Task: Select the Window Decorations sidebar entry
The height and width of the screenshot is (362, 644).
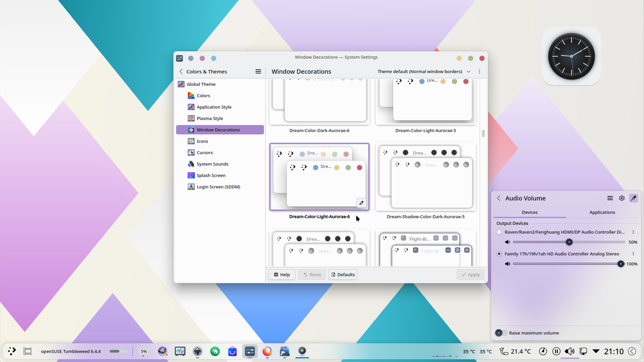Action: [220, 130]
